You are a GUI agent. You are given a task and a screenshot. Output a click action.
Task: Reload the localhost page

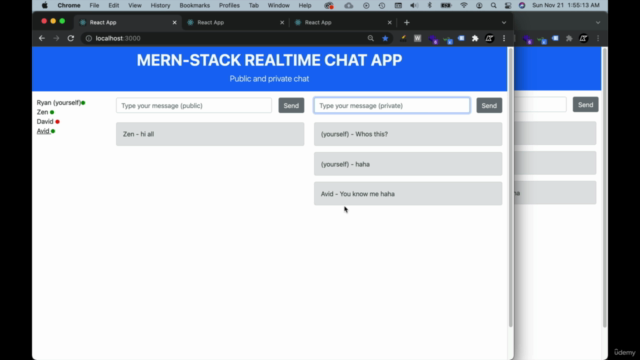coord(71,38)
